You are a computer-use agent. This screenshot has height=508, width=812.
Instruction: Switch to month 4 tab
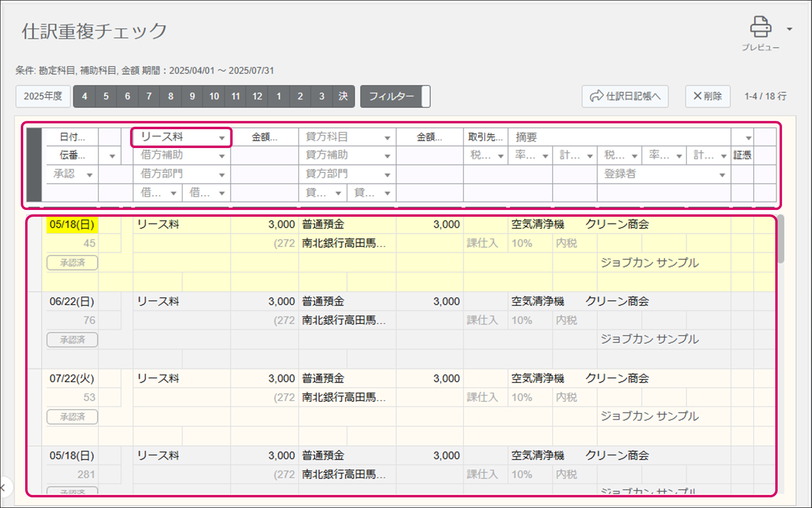click(84, 96)
